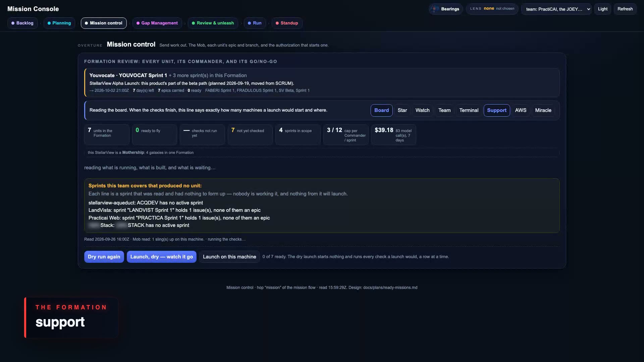Click Launch on this machine
This screenshot has width=644, height=362.
(229, 257)
